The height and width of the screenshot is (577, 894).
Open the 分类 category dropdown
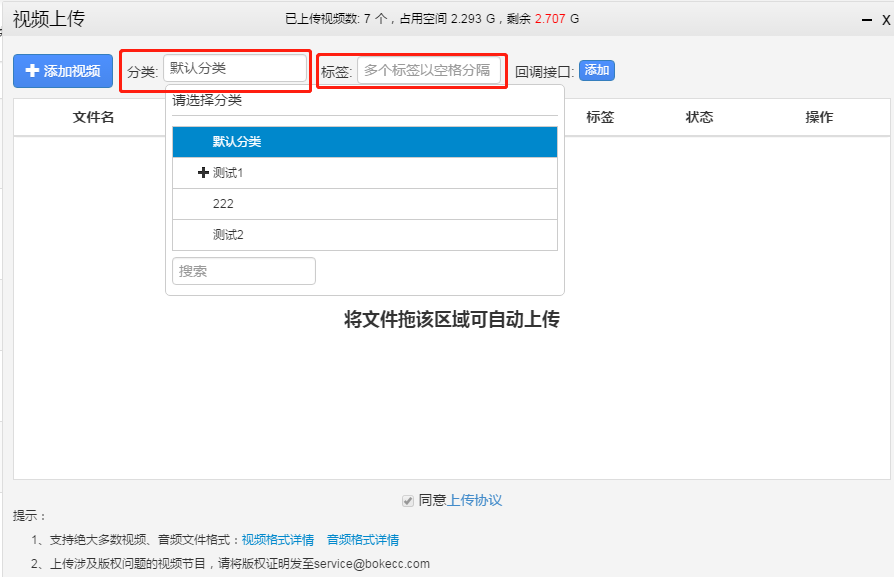coord(235,68)
